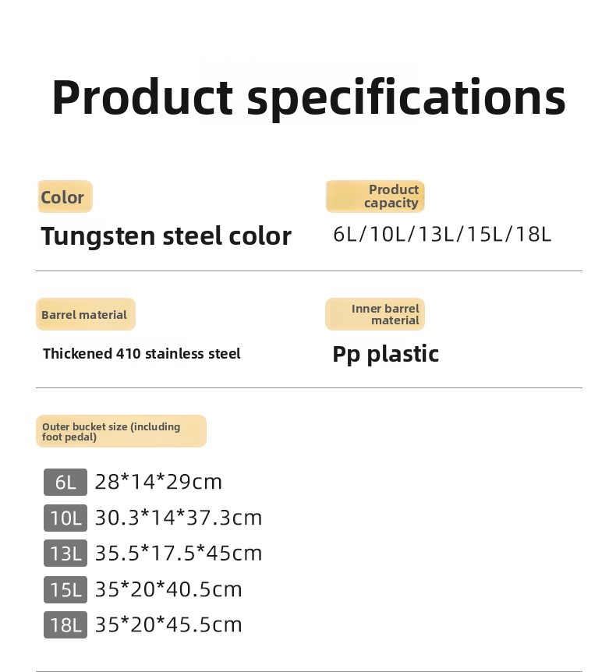Click the Pp plastic text
This screenshot has width=616, height=672.
click(385, 354)
